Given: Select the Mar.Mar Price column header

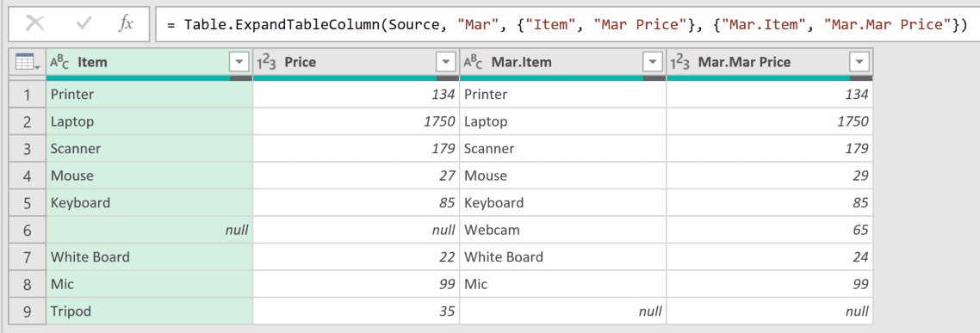Looking at the screenshot, I should pyautogui.click(x=769, y=63).
